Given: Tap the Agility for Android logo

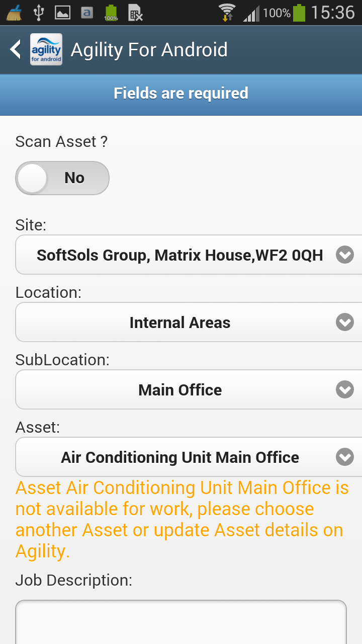Looking at the screenshot, I should pos(46,50).
